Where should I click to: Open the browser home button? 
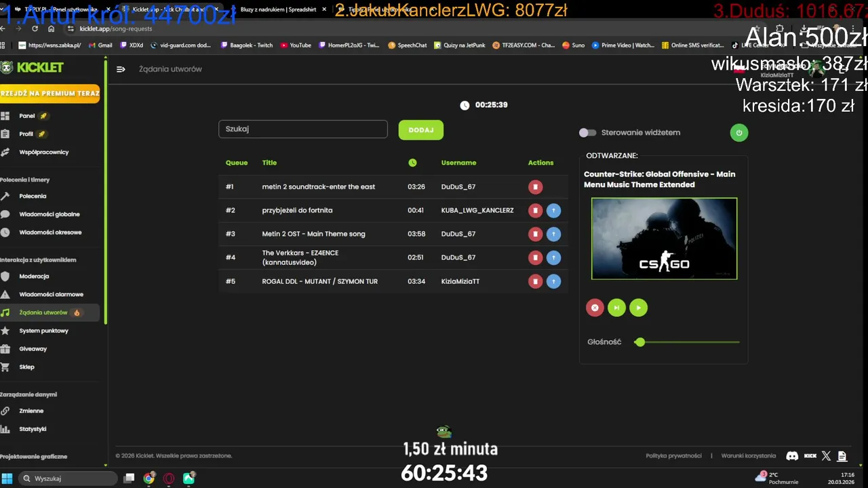click(x=51, y=28)
